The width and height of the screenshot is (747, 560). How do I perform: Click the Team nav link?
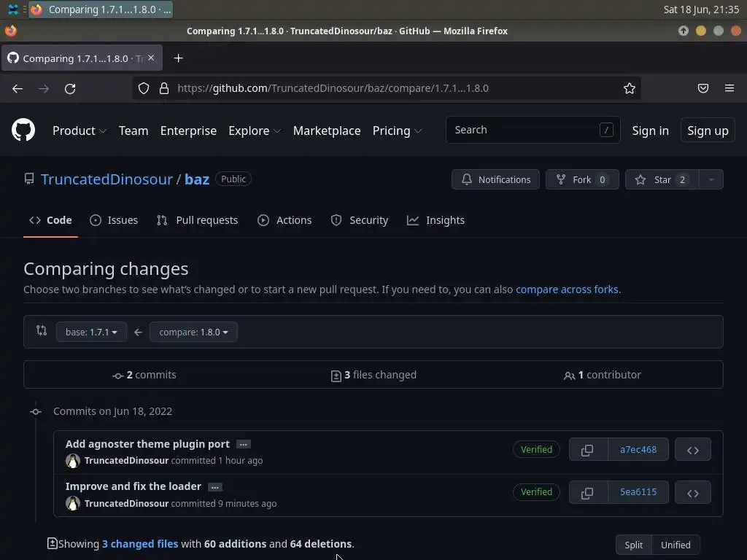133,131
